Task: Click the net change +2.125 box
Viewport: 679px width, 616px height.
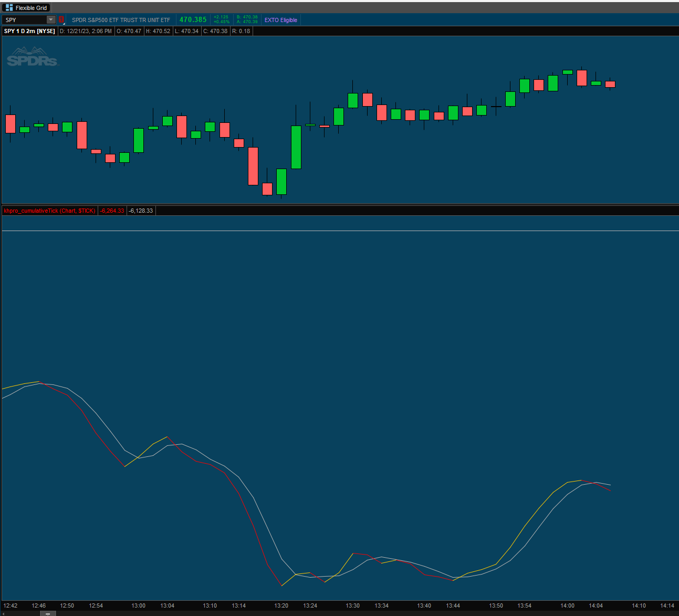Action: [221, 20]
